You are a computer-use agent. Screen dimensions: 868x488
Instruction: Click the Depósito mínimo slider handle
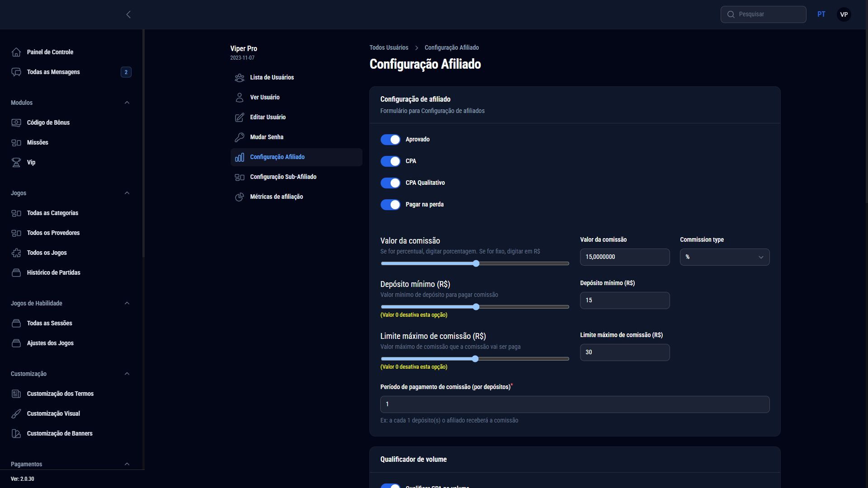coord(476,307)
